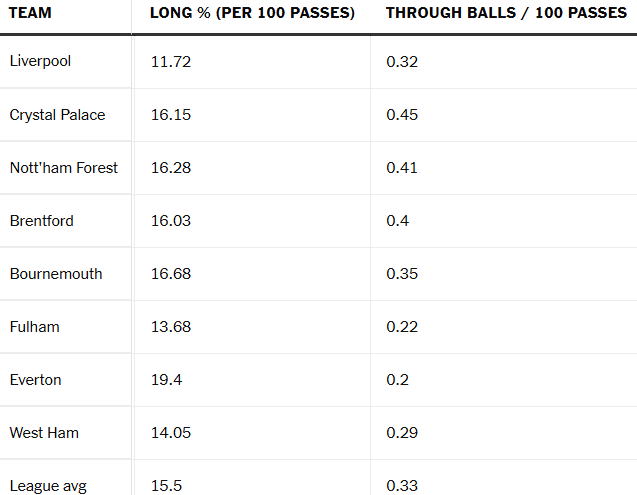Select the Crystal Palace row label
The width and height of the screenshot is (637, 495).
tap(57, 115)
